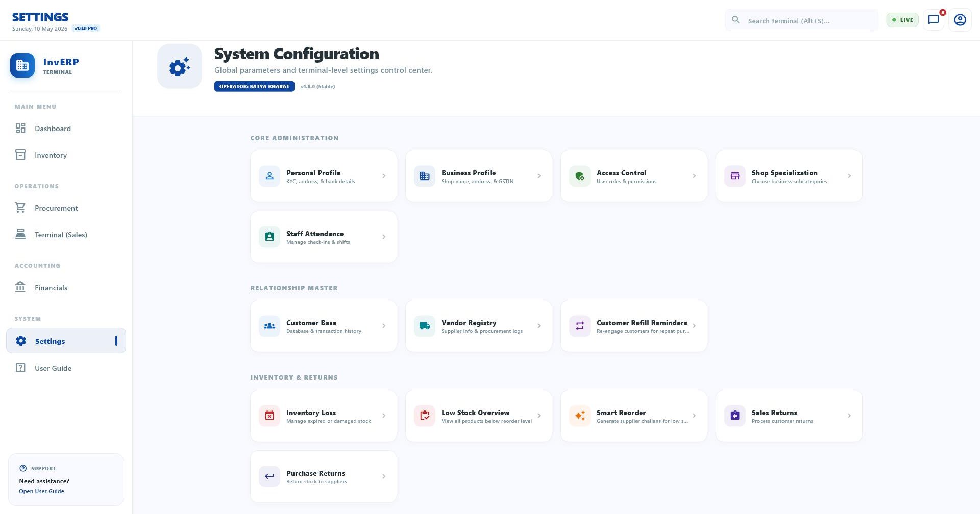Click the InvERP terminal logo icon
The width and height of the screenshot is (980, 514).
pos(22,65)
